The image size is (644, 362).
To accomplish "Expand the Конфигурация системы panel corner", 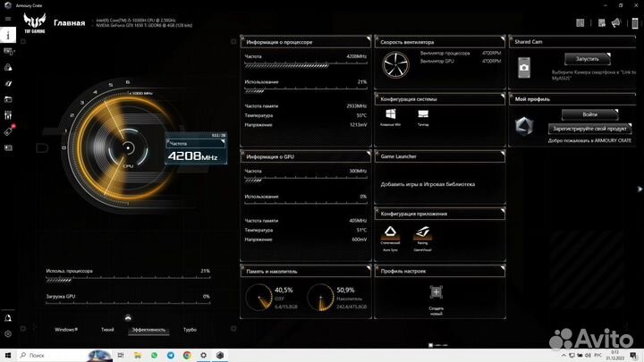I will coord(503,96).
